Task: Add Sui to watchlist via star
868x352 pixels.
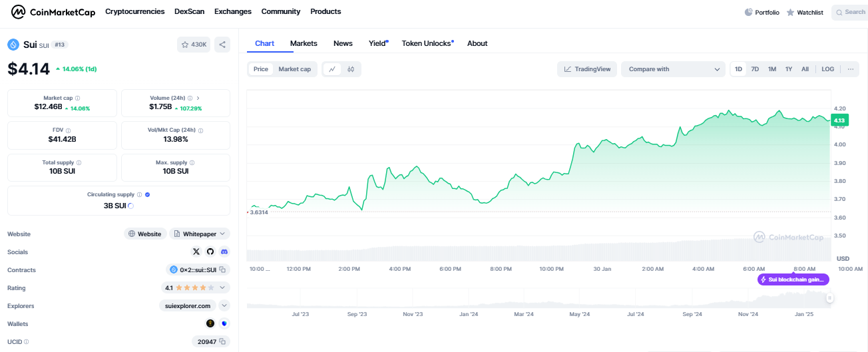Action: click(x=194, y=45)
